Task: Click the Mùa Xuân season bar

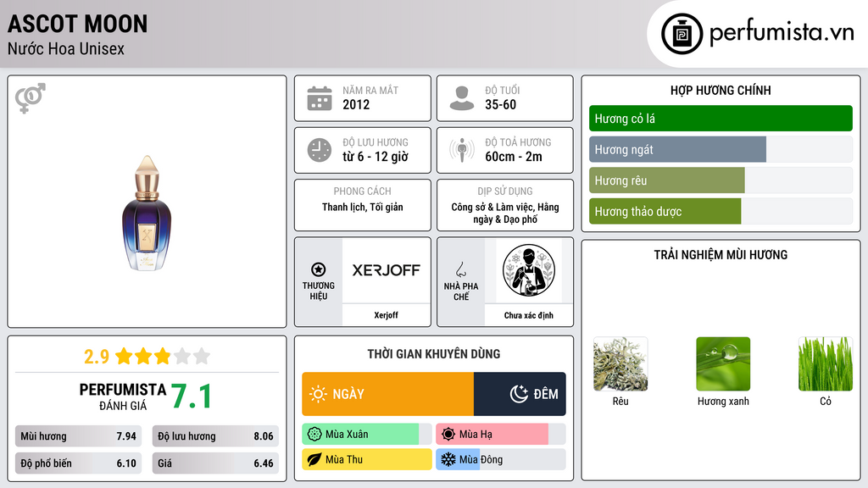Action: point(366,435)
